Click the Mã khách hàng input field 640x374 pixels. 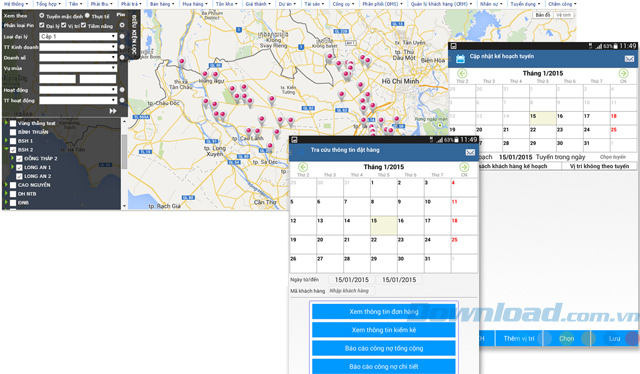(x=351, y=291)
